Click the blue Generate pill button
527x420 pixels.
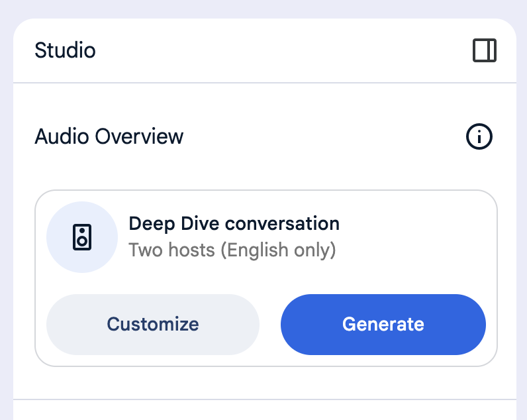[383, 325]
